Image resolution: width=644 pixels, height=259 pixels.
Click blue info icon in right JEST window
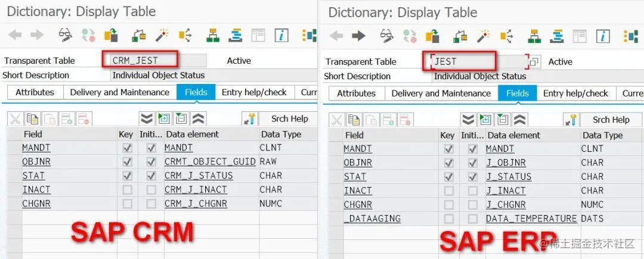point(603,36)
